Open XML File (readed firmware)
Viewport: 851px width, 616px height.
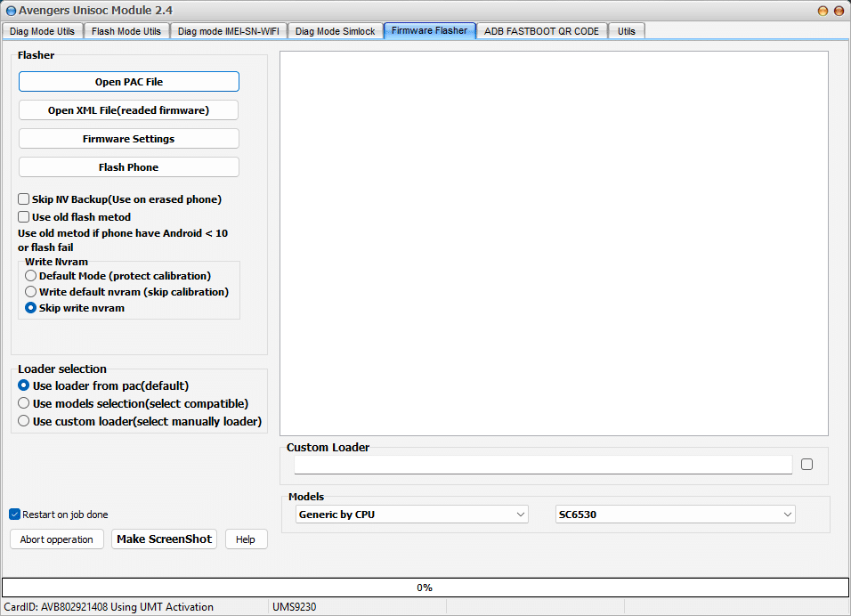click(x=128, y=110)
